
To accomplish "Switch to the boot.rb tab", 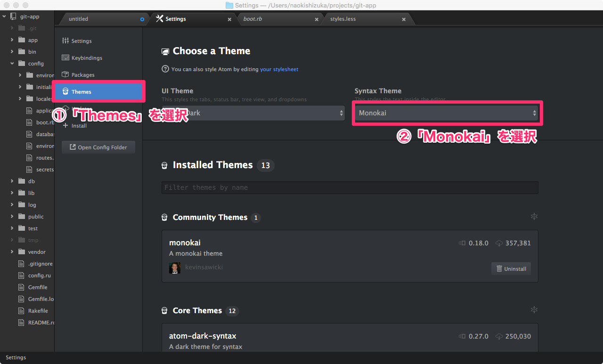I will coord(253,19).
